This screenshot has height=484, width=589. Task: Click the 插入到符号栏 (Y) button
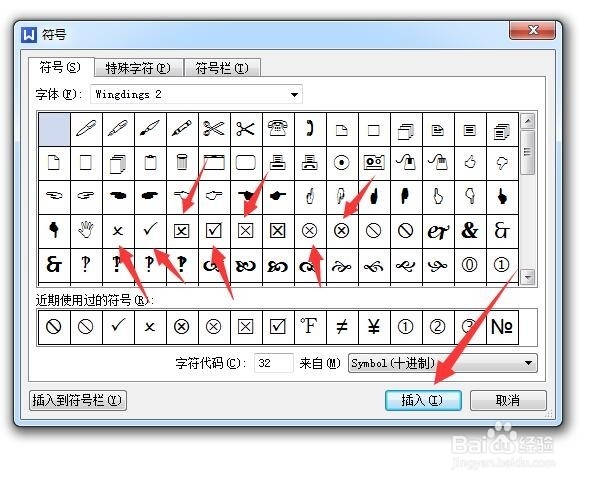tap(78, 400)
